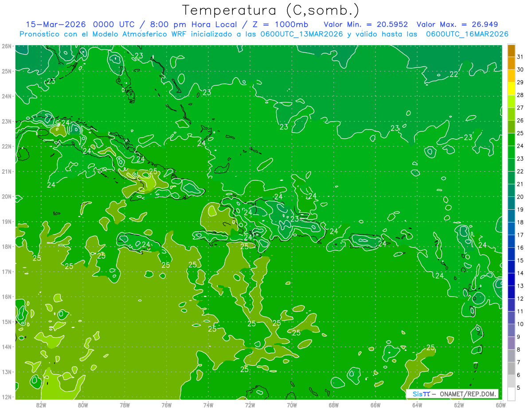Click the "72W" longitude axis label
Viewport: 532px width, 411px height.
tap(250, 405)
